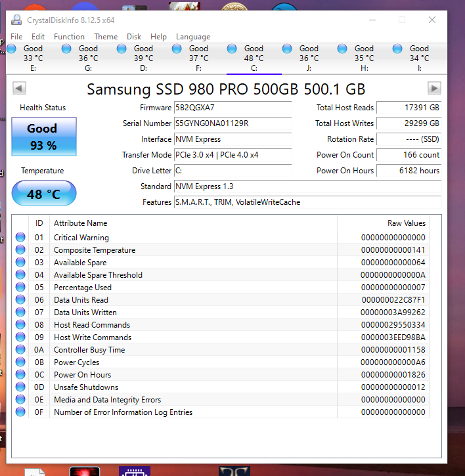Select the Controller Busy Time attribute name
Viewport: 465px width, 476px height.
(x=89, y=350)
